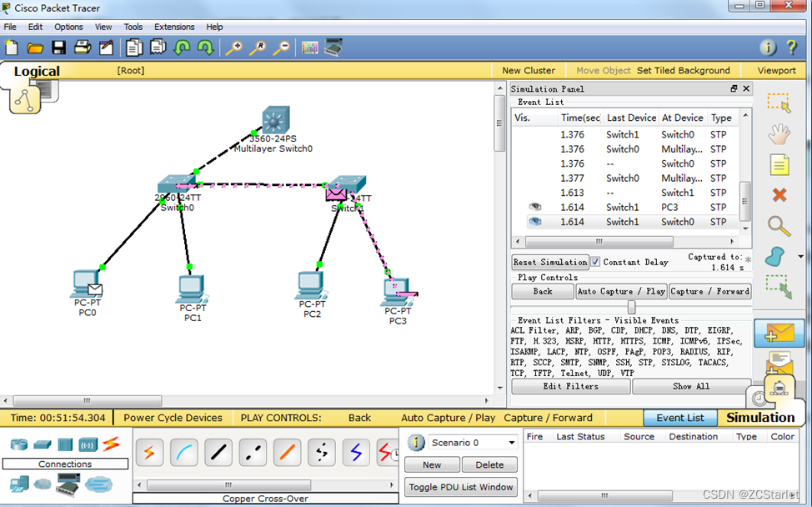812x507 pixels.
Task: Open the Activity Wizard icon
Action: coord(106,48)
